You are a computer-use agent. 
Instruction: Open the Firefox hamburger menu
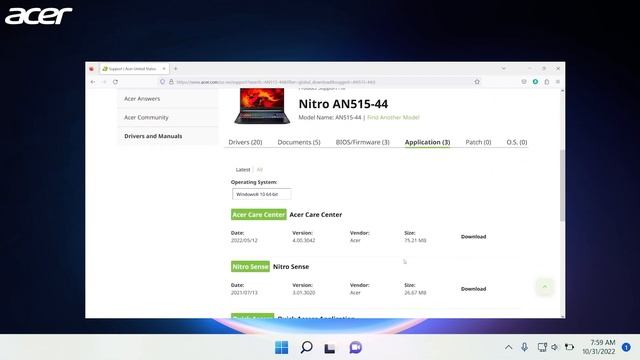558,82
